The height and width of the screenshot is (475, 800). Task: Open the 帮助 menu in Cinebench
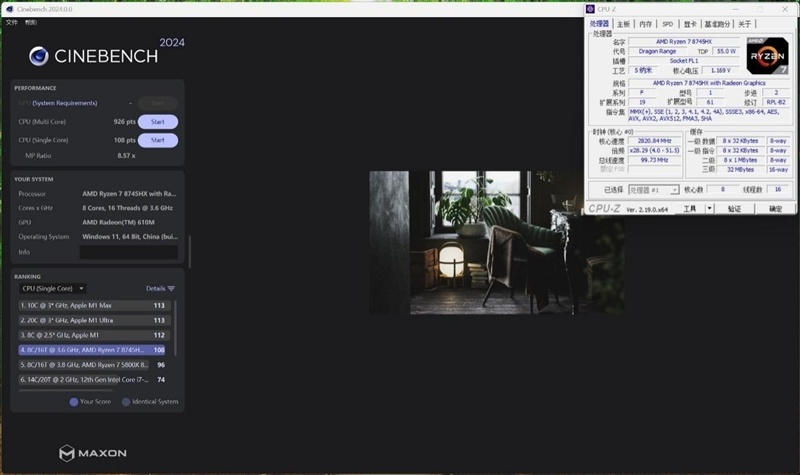coord(31,22)
